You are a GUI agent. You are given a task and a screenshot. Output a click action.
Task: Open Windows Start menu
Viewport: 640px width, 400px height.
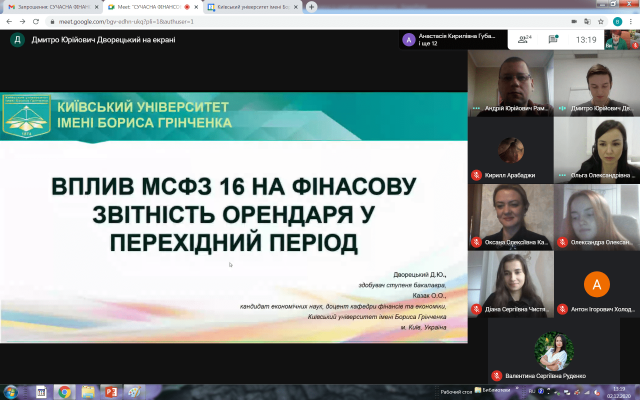(x=11, y=392)
